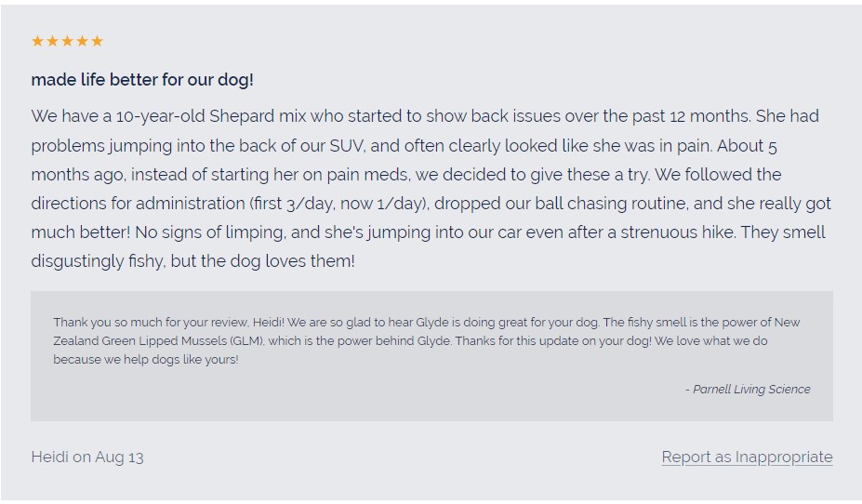Click the word 'SUV' in the review
862x504 pixels.
coord(346,146)
